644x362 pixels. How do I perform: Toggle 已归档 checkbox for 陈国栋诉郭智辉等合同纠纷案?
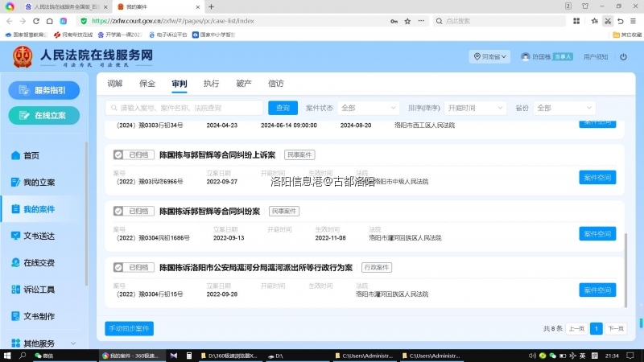tap(118, 211)
